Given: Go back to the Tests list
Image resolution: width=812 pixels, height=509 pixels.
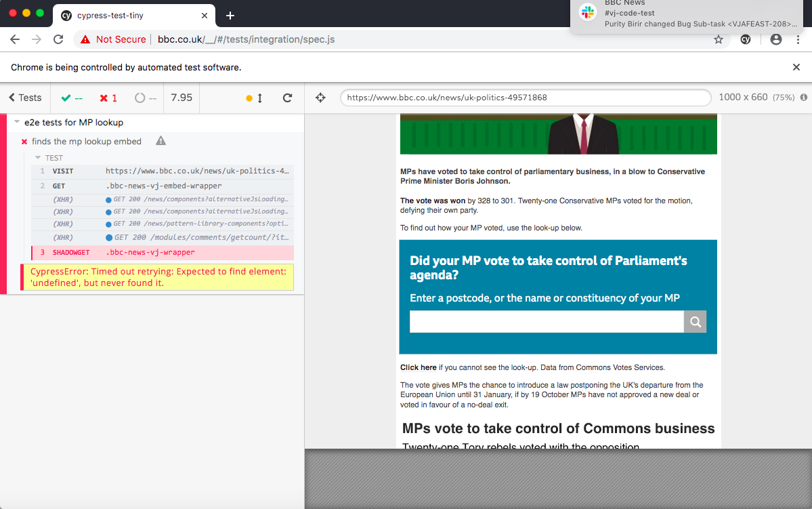Looking at the screenshot, I should (x=25, y=98).
